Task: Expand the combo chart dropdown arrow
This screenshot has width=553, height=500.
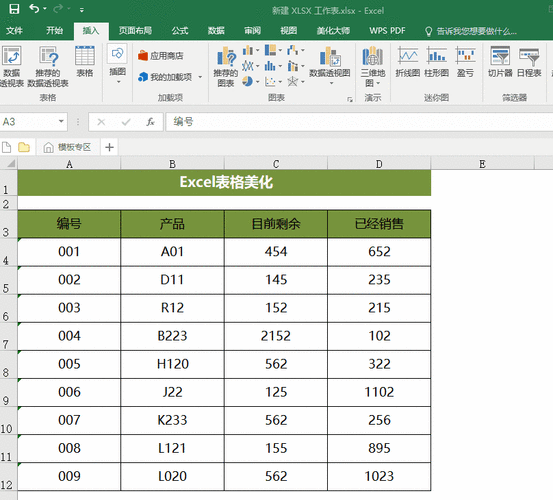Action: pyautogui.click(x=303, y=66)
